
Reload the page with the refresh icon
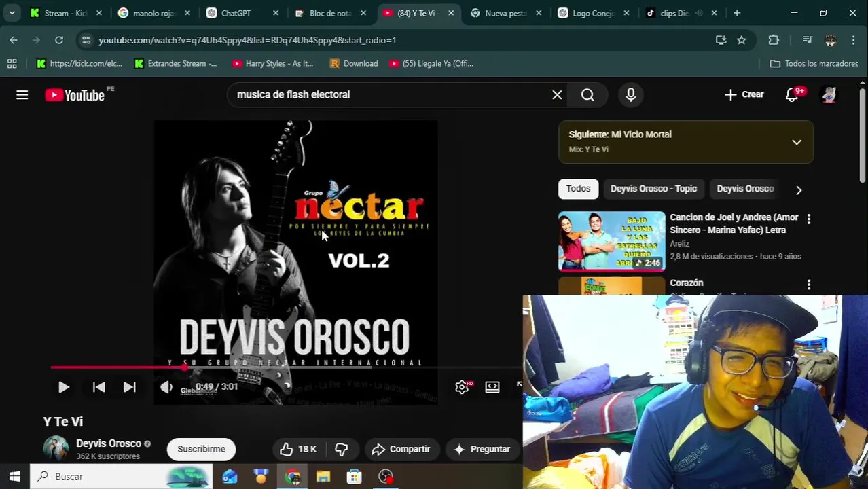(59, 40)
